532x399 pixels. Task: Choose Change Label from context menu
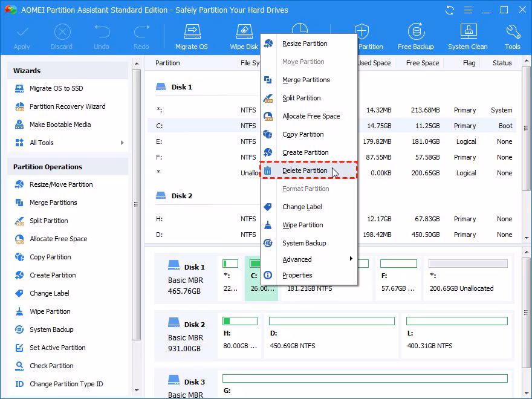point(309,207)
